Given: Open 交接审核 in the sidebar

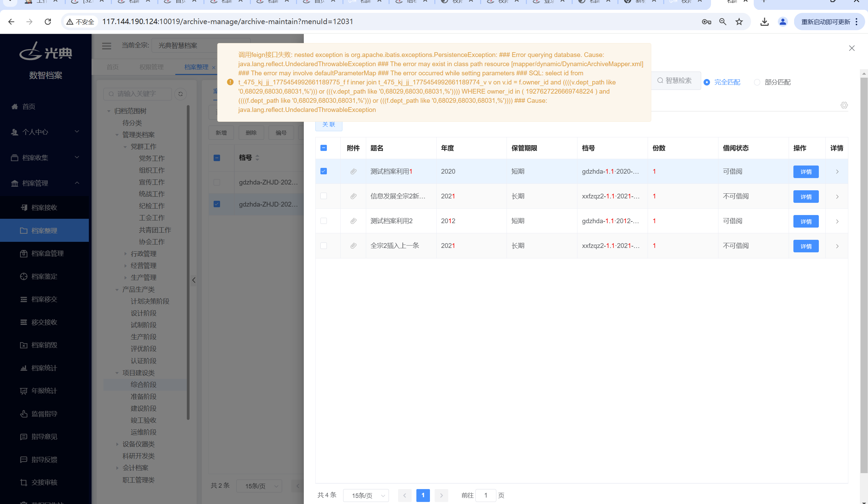Looking at the screenshot, I should (x=44, y=482).
